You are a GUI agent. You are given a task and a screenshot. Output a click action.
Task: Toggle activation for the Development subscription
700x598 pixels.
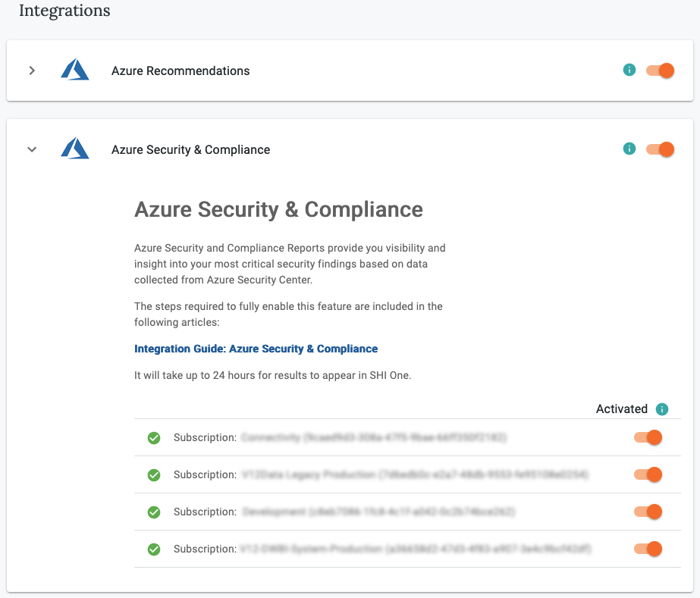coord(647,512)
